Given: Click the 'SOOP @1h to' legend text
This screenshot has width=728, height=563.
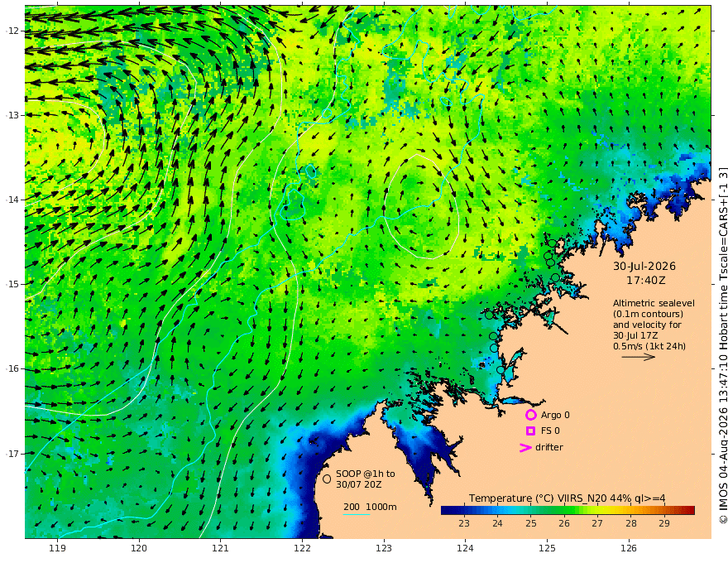Looking at the screenshot, I should [x=366, y=474].
